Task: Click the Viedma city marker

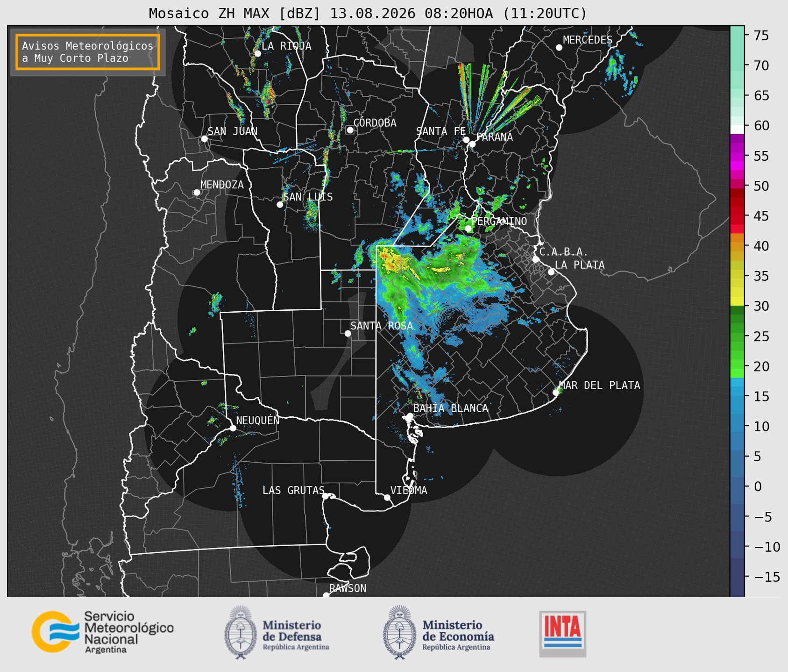Action: click(387, 497)
